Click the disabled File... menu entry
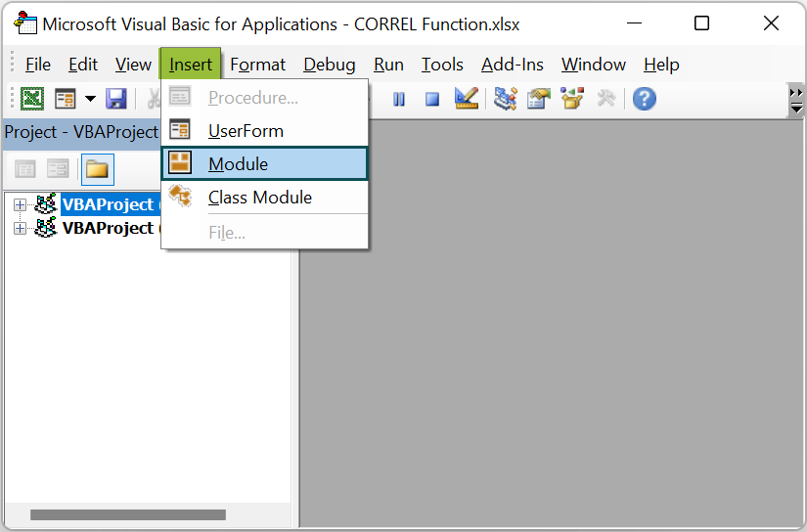The width and height of the screenshot is (807, 532). coord(264,233)
